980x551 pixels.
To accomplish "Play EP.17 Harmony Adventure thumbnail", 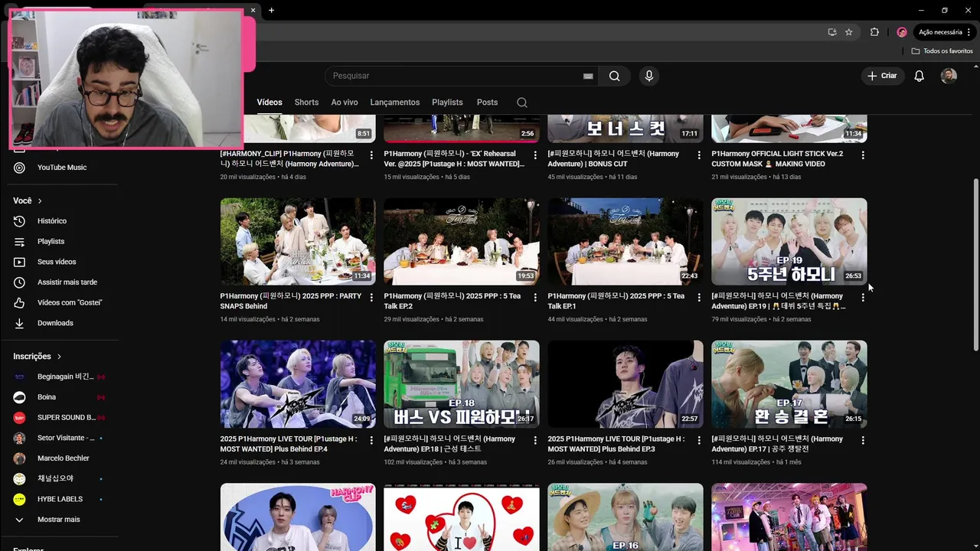I will coord(789,384).
